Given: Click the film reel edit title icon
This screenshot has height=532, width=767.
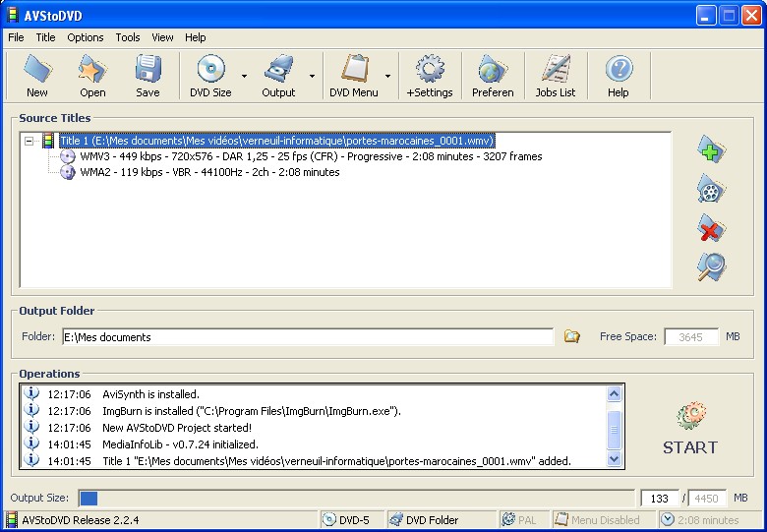Looking at the screenshot, I should 710,189.
